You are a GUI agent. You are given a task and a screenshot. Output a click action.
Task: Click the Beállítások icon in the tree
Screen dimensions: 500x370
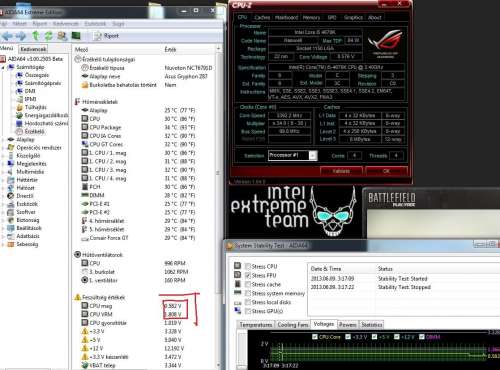tap(11, 228)
